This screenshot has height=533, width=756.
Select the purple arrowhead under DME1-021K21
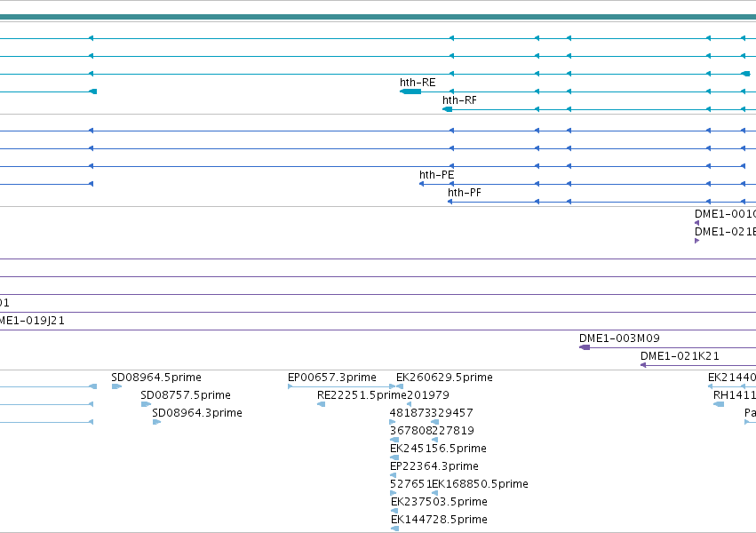click(643, 365)
